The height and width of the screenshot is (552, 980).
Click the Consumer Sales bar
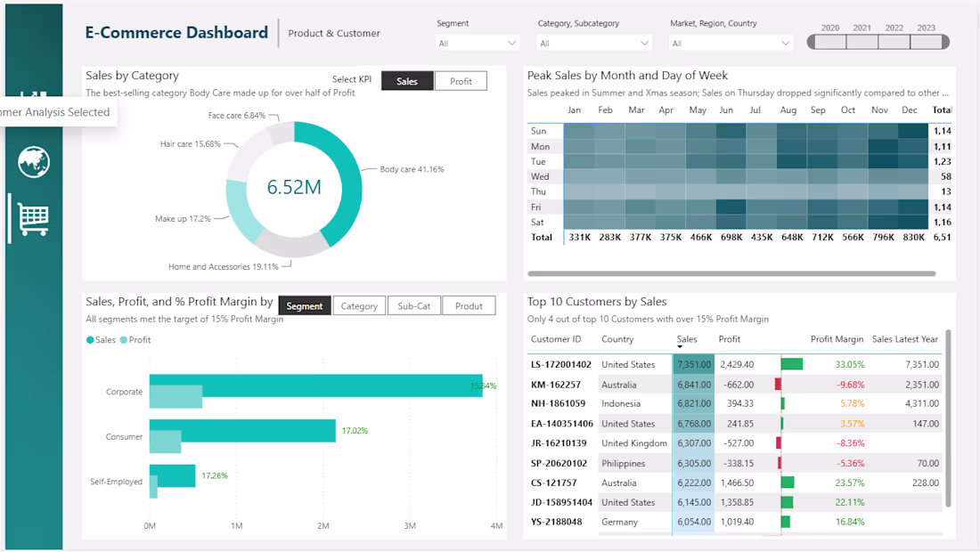tap(242, 430)
